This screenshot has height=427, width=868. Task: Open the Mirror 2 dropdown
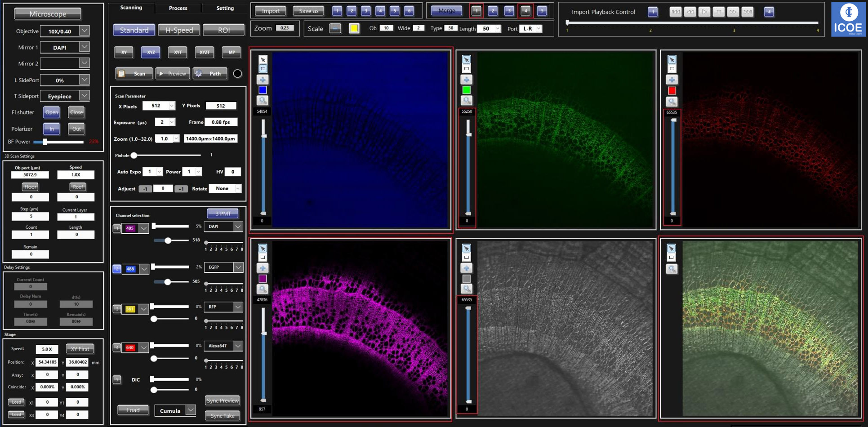click(85, 63)
